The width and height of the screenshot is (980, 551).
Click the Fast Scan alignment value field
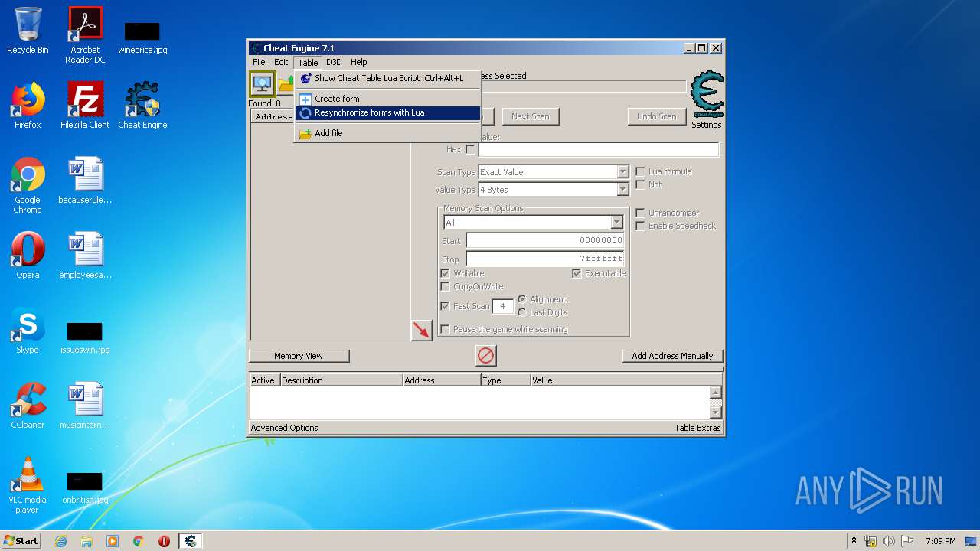point(502,306)
